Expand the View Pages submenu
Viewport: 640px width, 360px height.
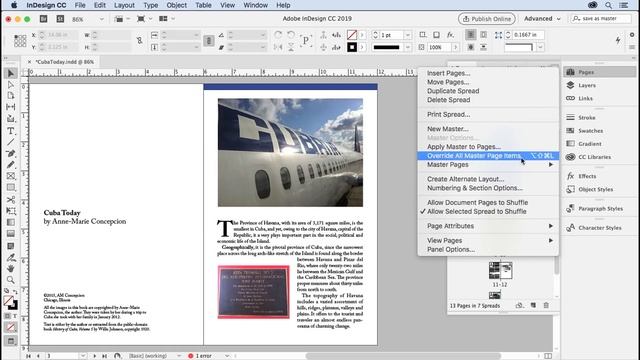(x=488, y=240)
